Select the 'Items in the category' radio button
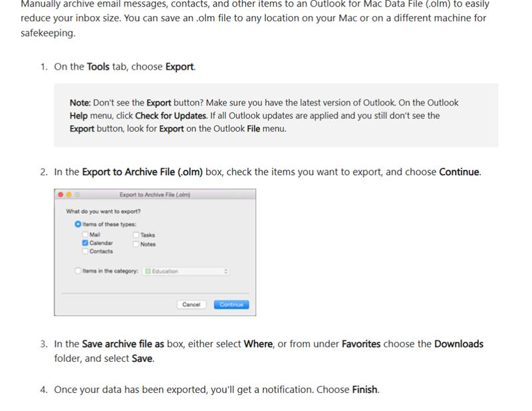 tap(78, 271)
